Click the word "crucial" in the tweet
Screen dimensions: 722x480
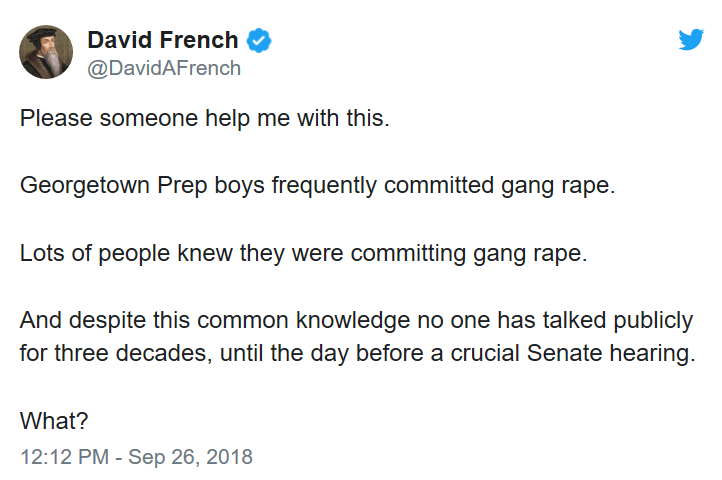[x=489, y=355]
